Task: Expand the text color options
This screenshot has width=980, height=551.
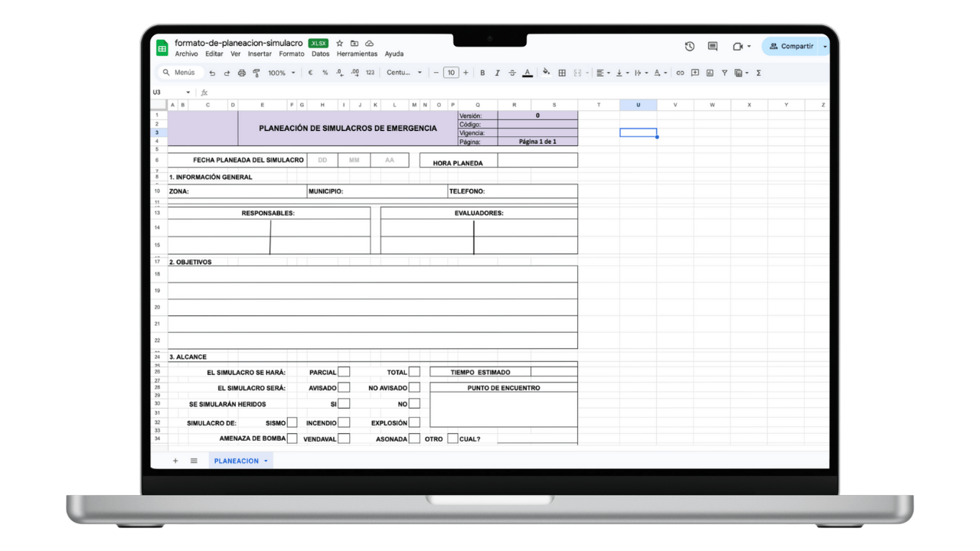Action: (x=528, y=73)
